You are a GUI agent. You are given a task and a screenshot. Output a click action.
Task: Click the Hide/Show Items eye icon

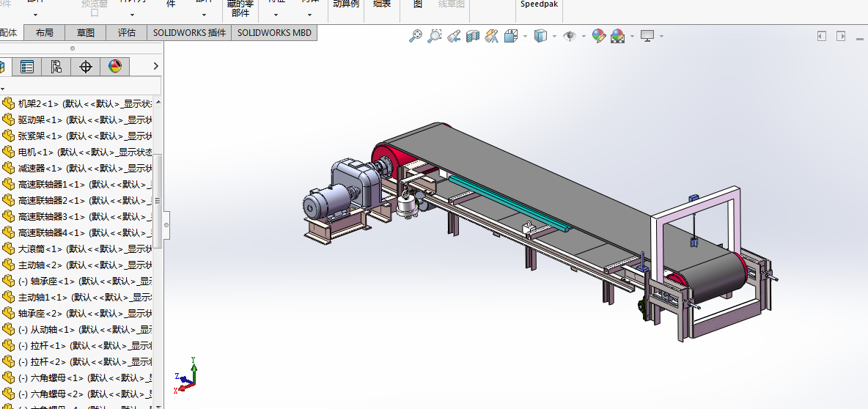point(569,36)
